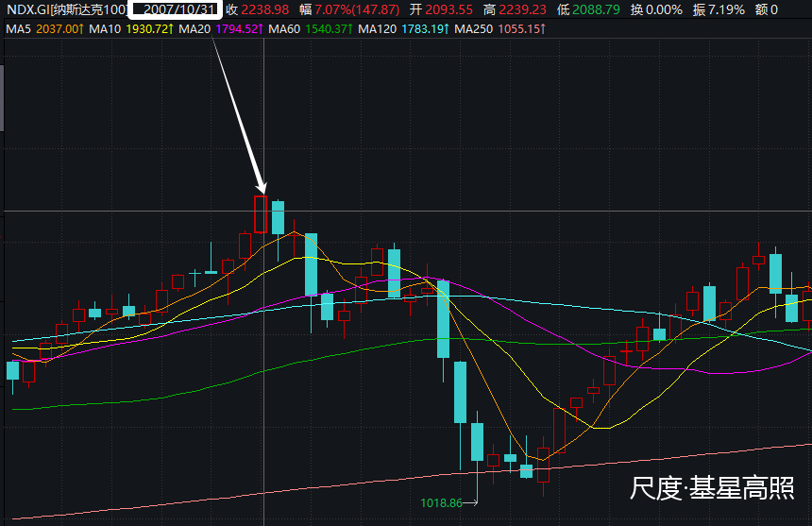Click the volume label 额 0
Screen dimensions: 812x526
(767, 9)
